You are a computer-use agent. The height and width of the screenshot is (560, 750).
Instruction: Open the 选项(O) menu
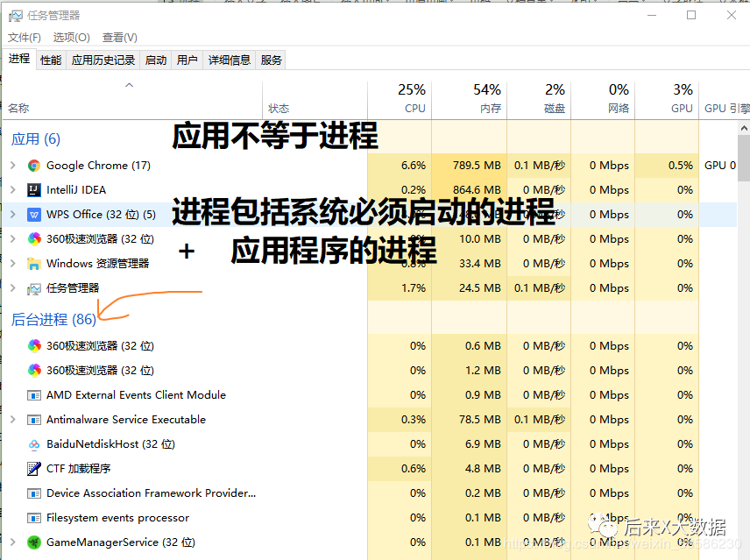(71, 38)
